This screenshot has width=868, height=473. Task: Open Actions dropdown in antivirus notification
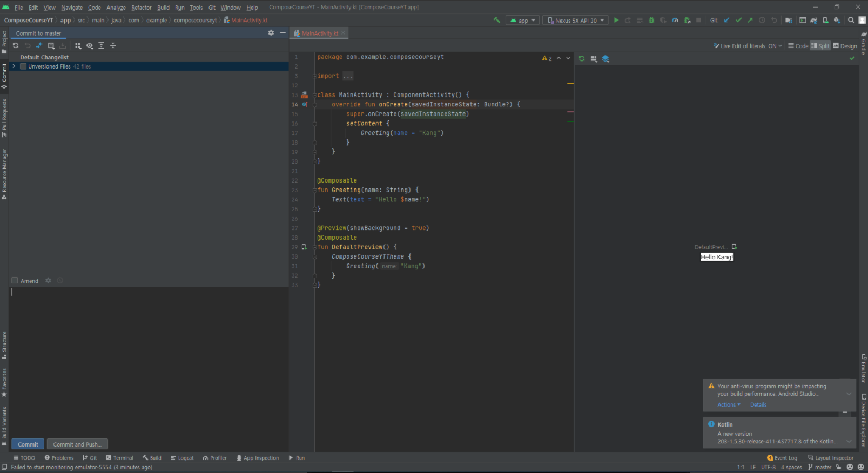pyautogui.click(x=729, y=404)
